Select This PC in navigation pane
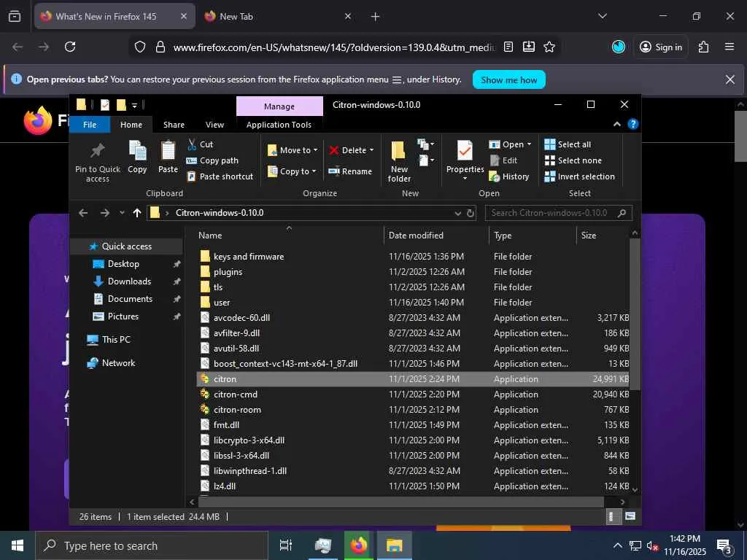747x560 pixels. tap(116, 340)
